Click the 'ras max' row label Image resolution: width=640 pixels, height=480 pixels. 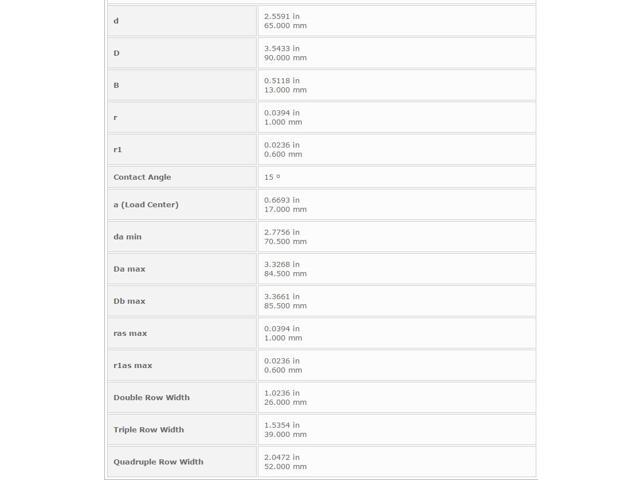tap(130, 333)
